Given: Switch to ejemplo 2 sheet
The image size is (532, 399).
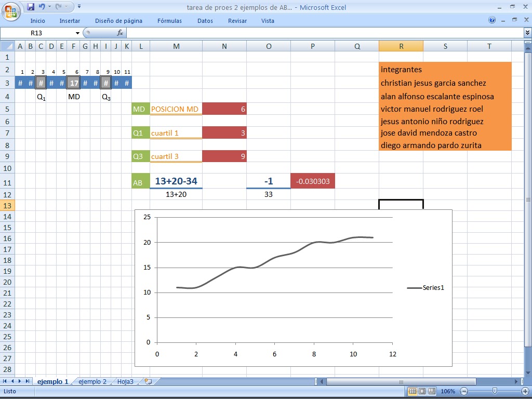Looking at the screenshot, I should pyautogui.click(x=92, y=382).
